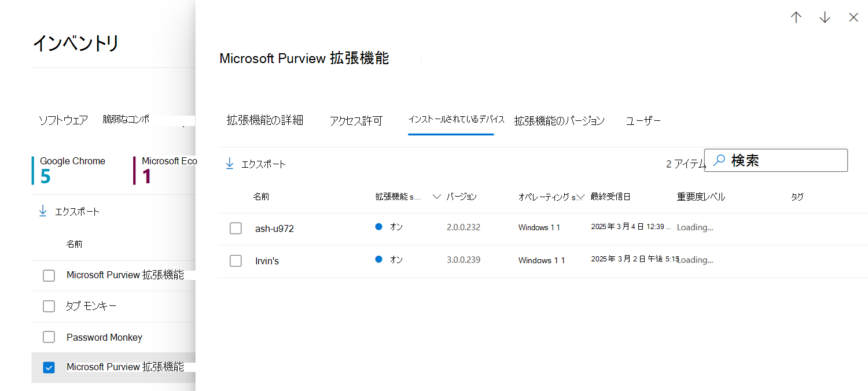
Task: Click the up arrow for previous item
Action: click(x=796, y=17)
